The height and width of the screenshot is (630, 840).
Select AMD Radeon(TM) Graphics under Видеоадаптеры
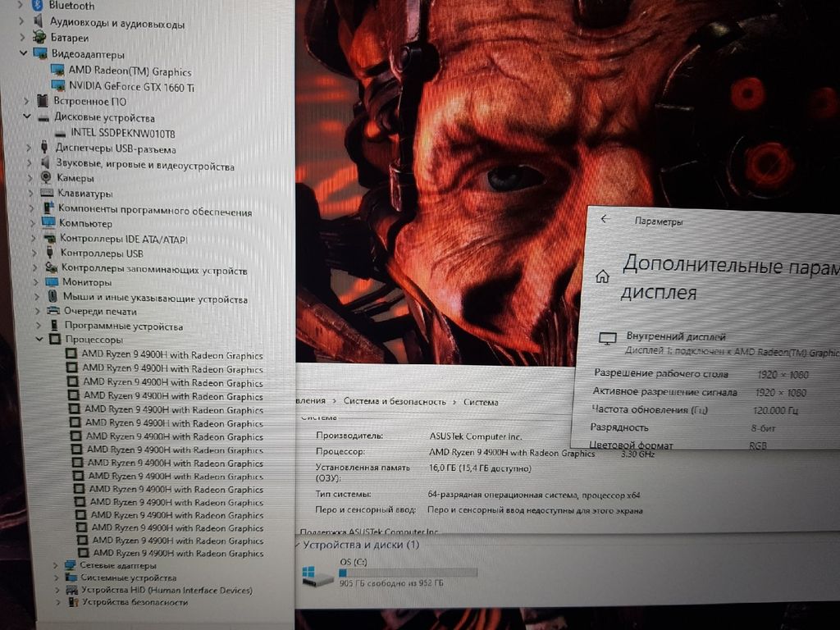[130, 71]
